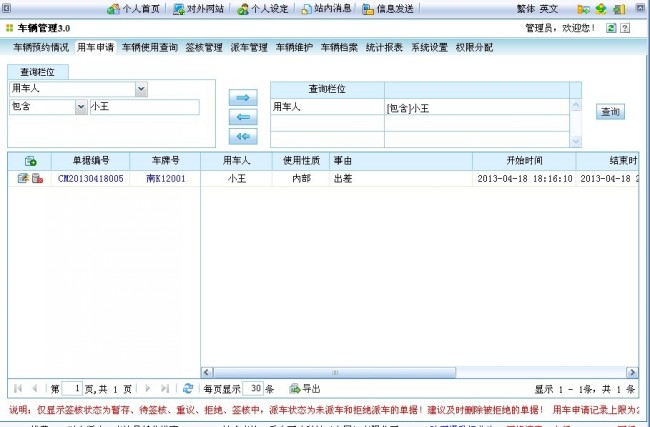The image size is (650, 427).
Task: Click the add new record icon in grid header
Action: 30,160
